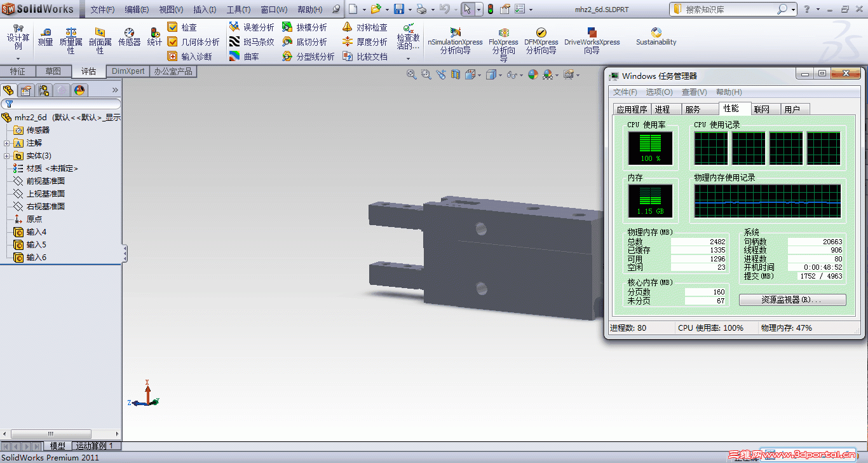This screenshot has height=463, width=868.
Task: Switch to the 草图 sketch tab
Action: point(53,71)
